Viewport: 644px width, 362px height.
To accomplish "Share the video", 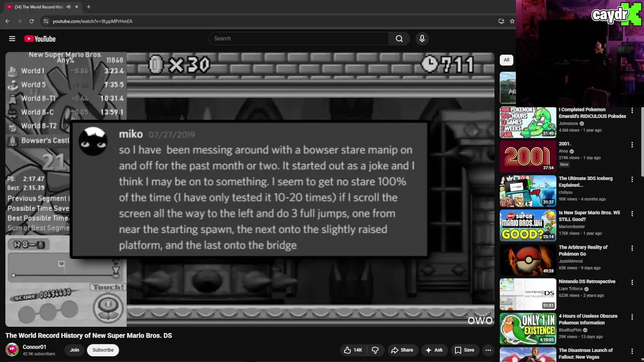I will point(402,350).
